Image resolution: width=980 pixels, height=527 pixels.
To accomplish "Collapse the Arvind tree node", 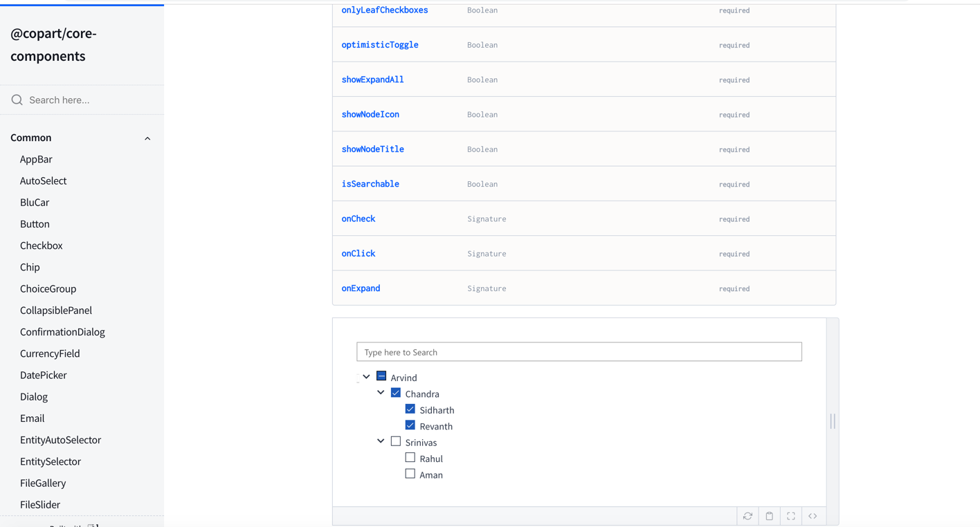I will (366, 377).
